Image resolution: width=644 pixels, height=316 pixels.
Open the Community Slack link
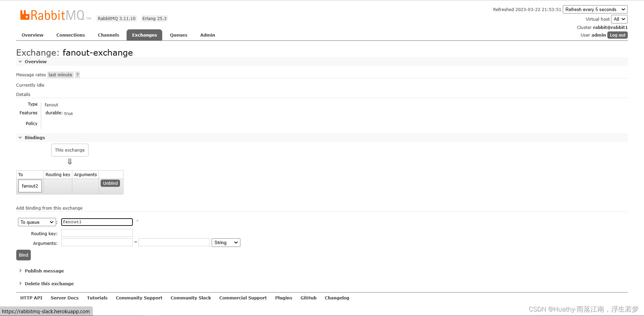click(x=191, y=298)
